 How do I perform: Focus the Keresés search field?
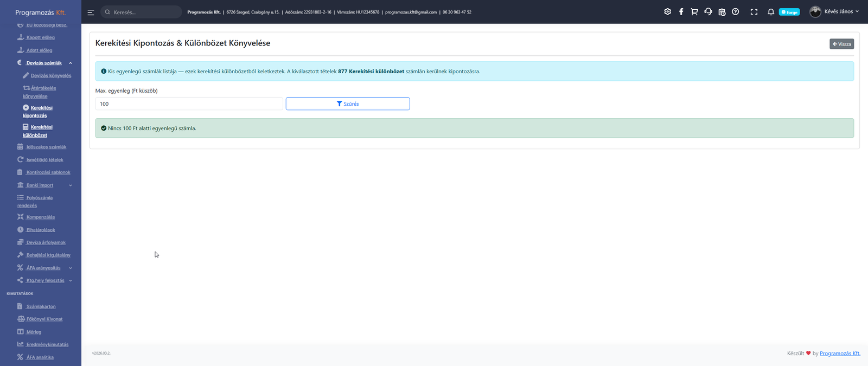(141, 12)
